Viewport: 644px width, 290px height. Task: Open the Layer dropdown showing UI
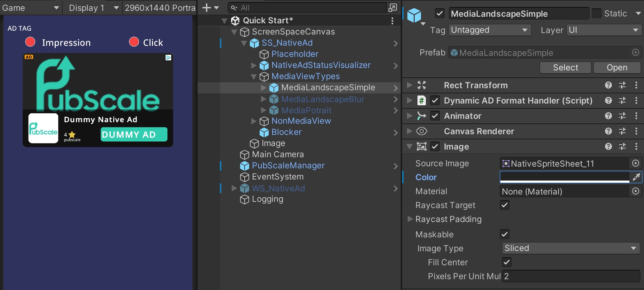pos(604,30)
